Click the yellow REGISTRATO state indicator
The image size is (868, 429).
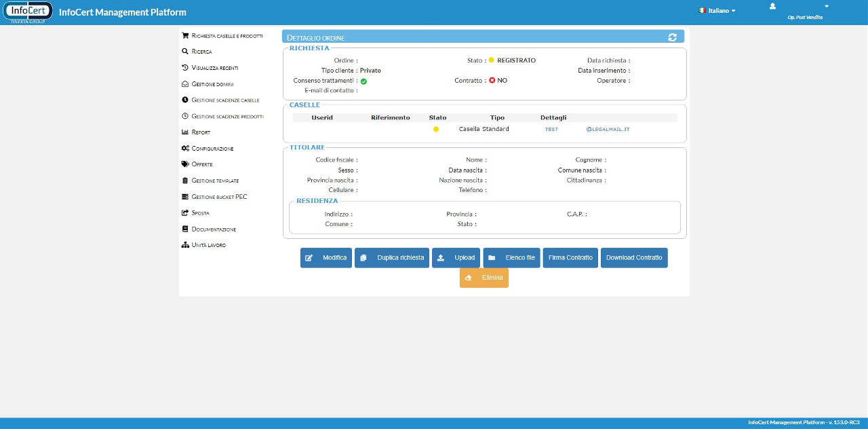tap(491, 60)
